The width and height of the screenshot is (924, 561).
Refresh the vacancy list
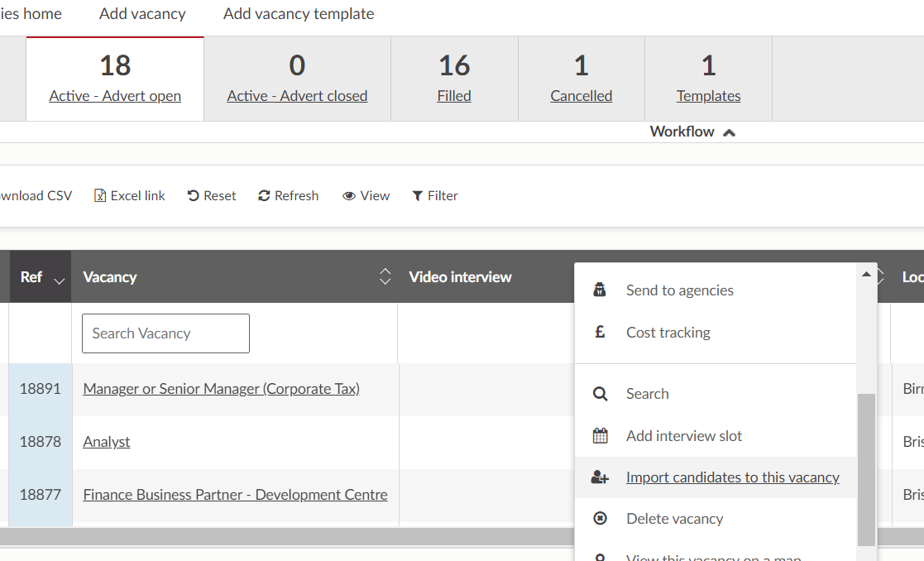pos(288,196)
